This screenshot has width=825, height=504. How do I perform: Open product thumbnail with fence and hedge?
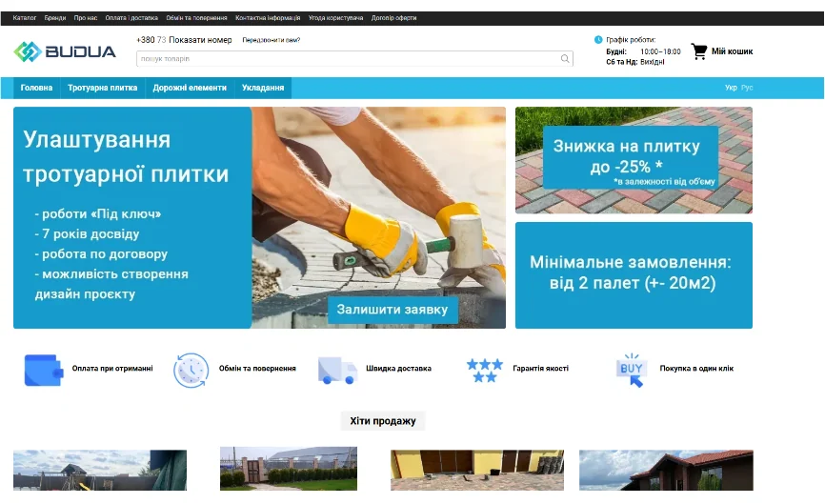click(x=289, y=469)
